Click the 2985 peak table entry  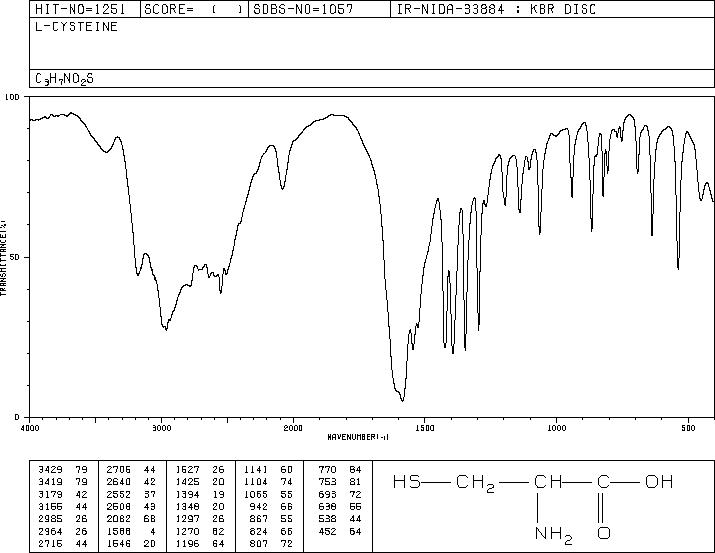tap(50, 519)
